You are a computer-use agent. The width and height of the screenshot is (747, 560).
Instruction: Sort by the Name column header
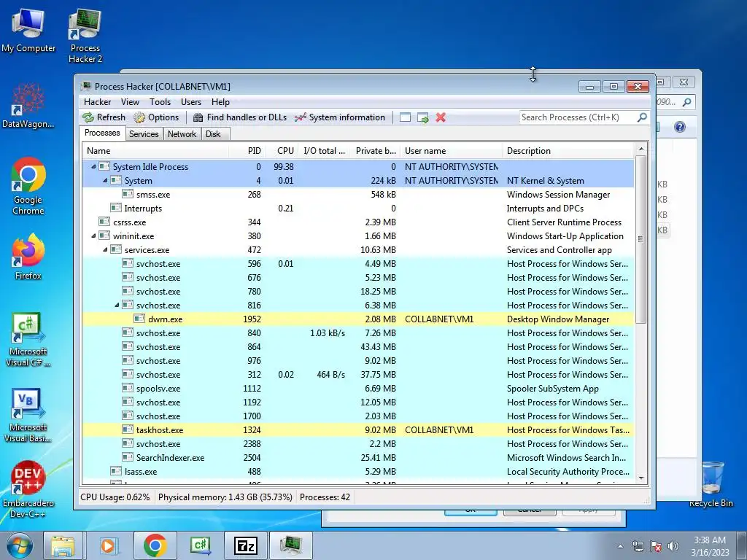tap(155, 150)
